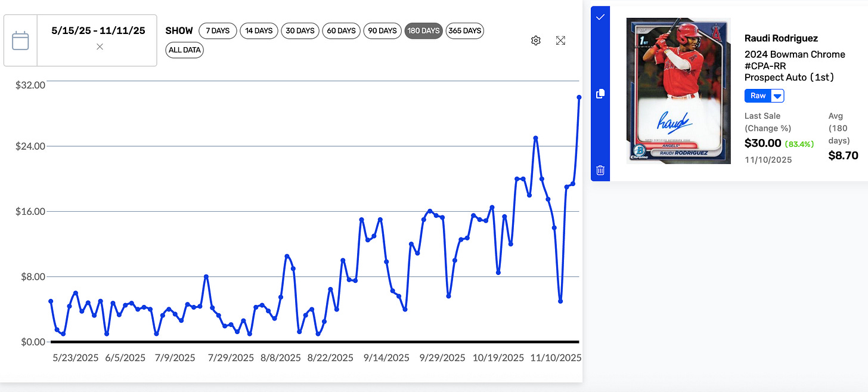The width and height of the screenshot is (868, 392).
Task: Select the 180 DAYS range
Action: point(423,31)
